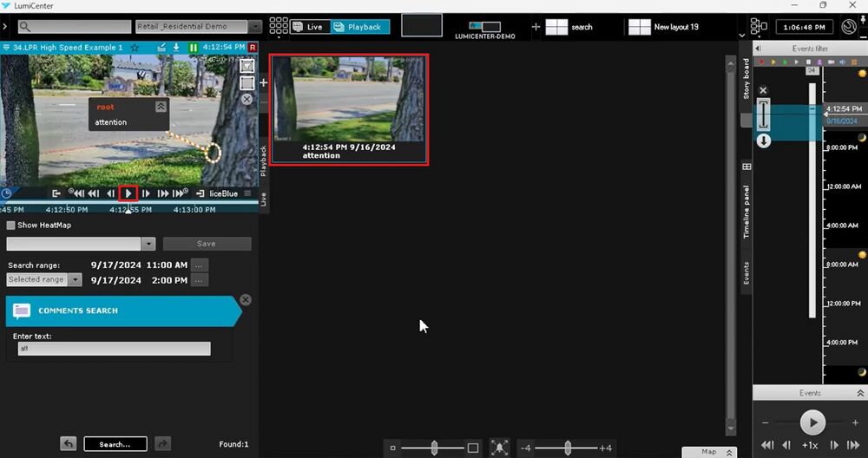Image resolution: width=868 pixels, height=458 pixels.
Task: Switch to Playback mode
Action: (x=361, y=27)
